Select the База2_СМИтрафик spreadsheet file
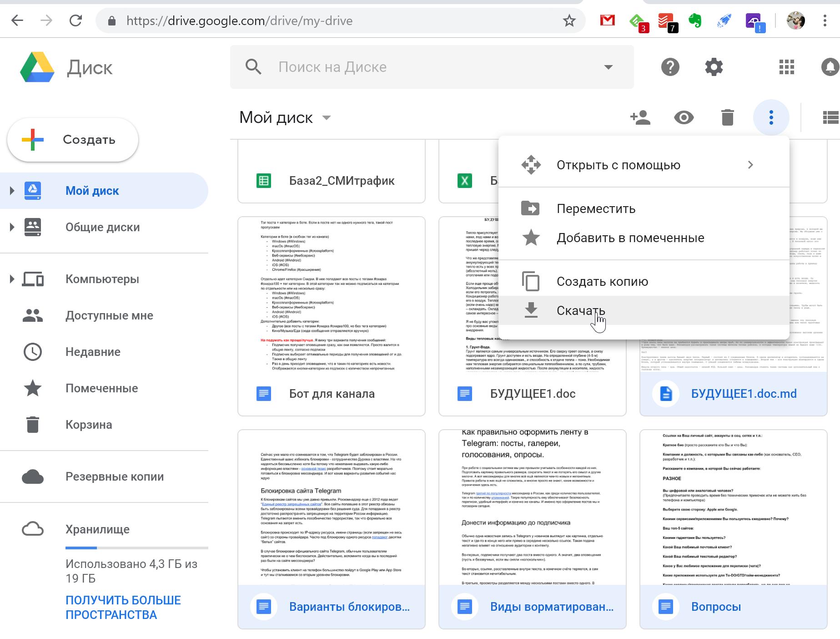840x639 pixels. pyautogui.click(x=332, y=172)
